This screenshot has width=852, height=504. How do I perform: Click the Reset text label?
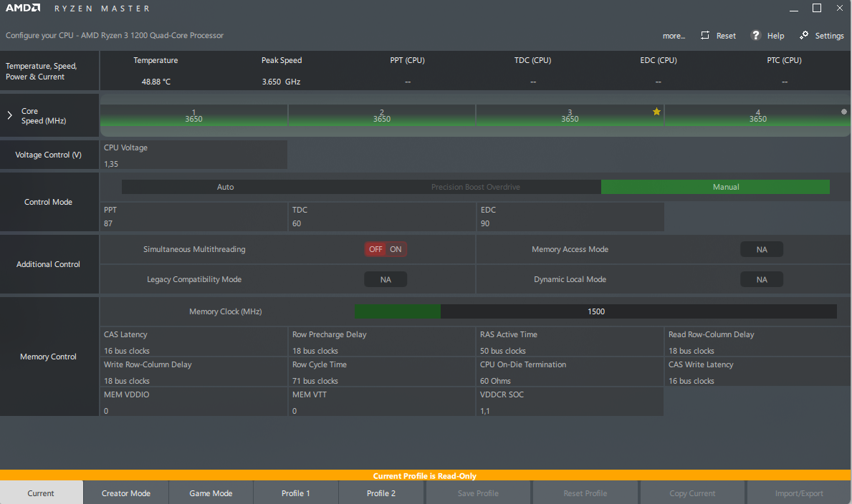coord(726,36)
